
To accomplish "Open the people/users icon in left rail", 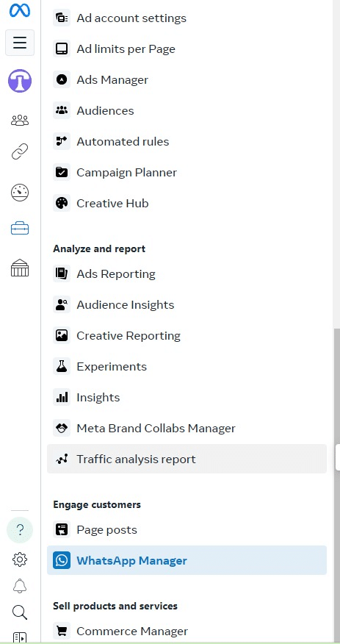I will (x=20, y=120).
